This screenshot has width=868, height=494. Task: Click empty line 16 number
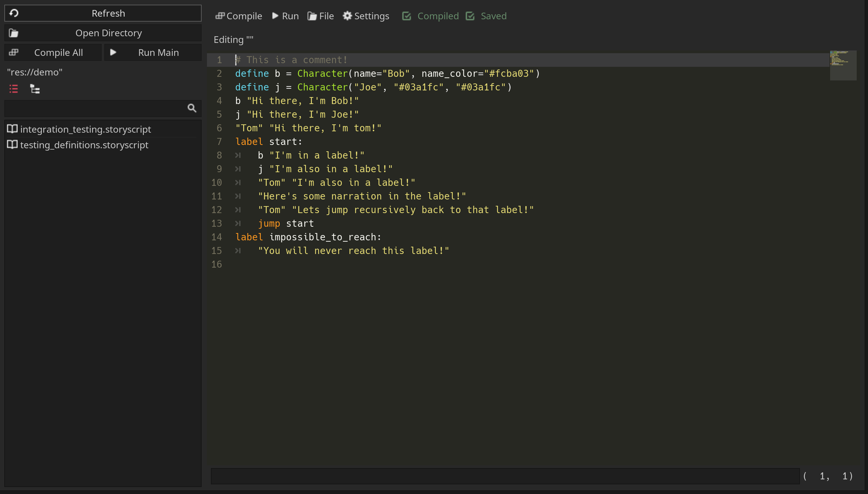[217, 264]
